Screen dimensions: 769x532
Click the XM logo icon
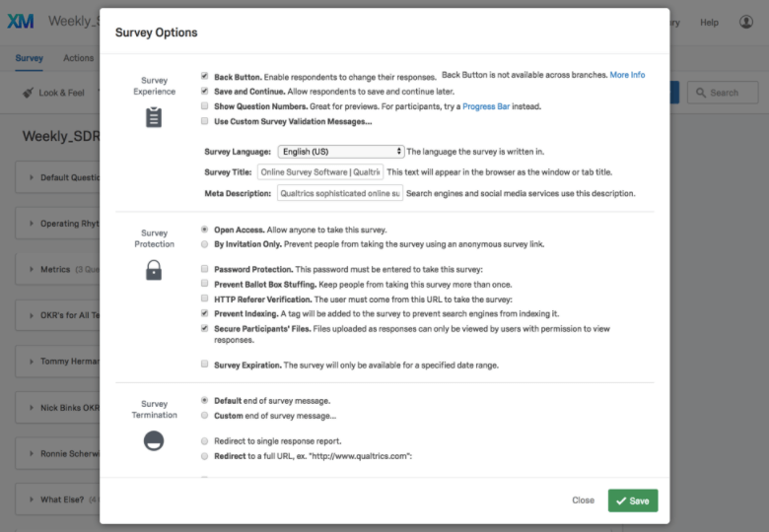click(x=21, y=21)
